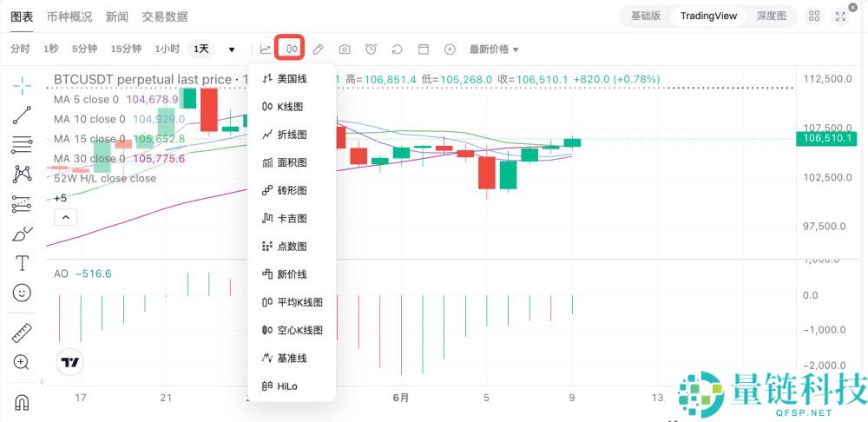Screen dimensions: 868x422
Task: Open the 交易数据 tab
Action: pos(164,16)
